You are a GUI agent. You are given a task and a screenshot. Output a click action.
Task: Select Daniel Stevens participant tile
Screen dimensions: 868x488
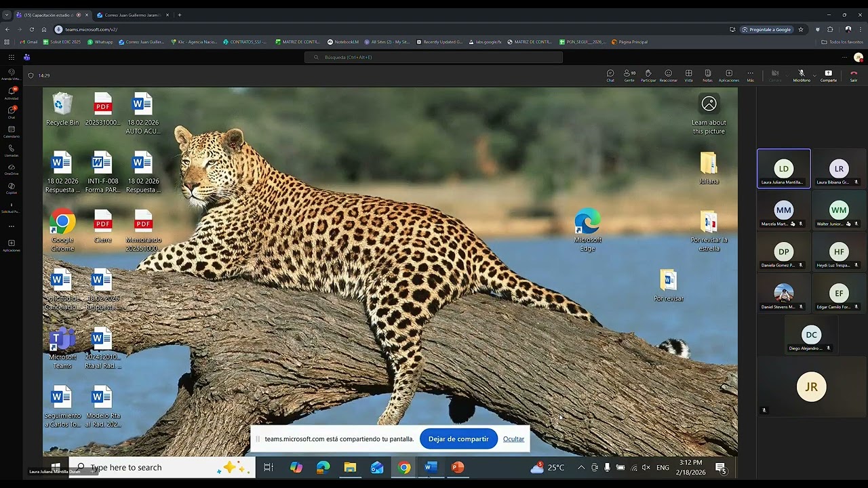coord(784,293)
